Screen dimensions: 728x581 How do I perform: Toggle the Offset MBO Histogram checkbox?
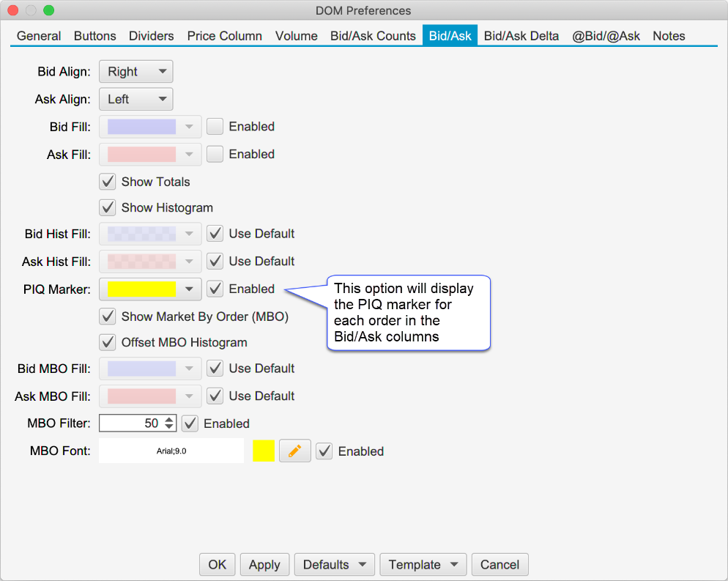click(108, 342)
